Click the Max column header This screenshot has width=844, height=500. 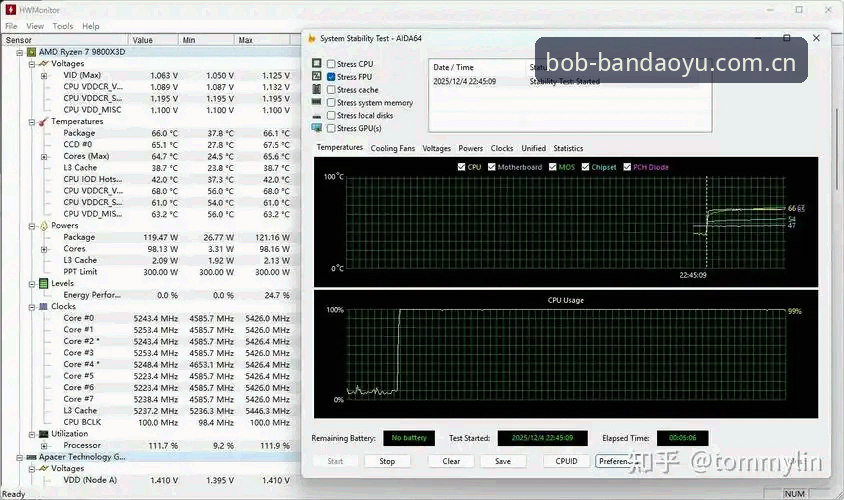pos(263,40)
